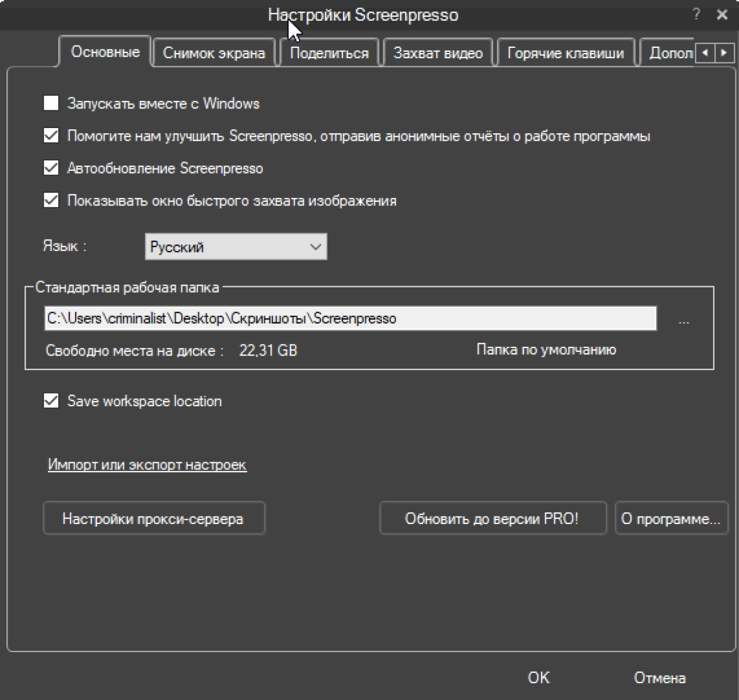Switch to the 'Снимок экрана' tab
The height and width of the screenshot is (700, 739).
pos(214,53)
